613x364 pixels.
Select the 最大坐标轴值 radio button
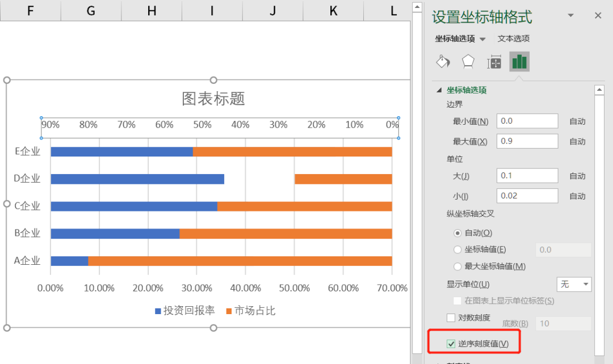pos(457,266)
